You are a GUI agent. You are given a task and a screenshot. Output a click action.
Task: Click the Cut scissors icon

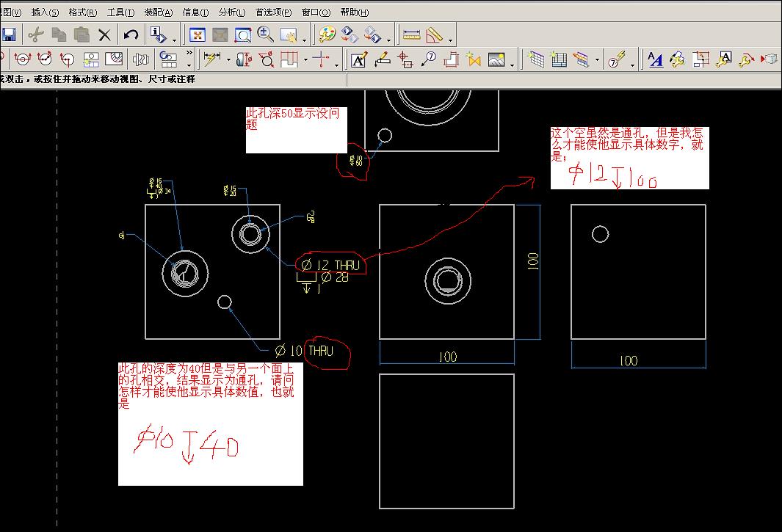35,35
